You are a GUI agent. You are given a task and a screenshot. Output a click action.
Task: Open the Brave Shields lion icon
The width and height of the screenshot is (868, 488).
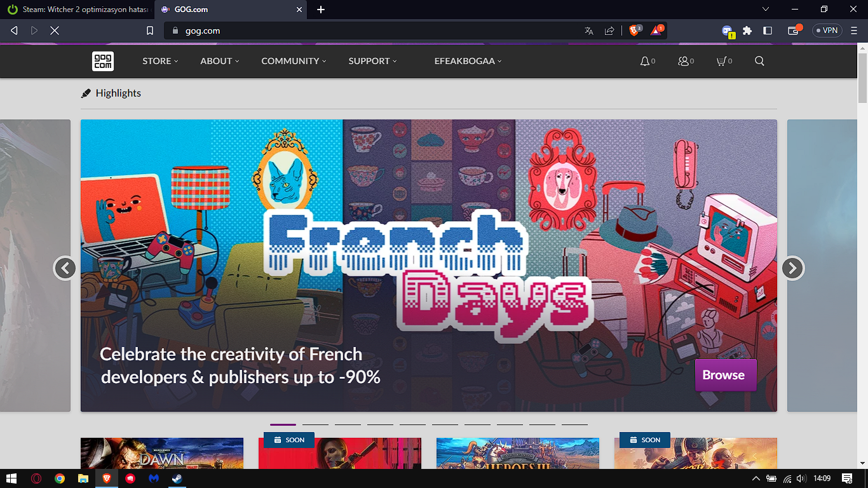635,30
